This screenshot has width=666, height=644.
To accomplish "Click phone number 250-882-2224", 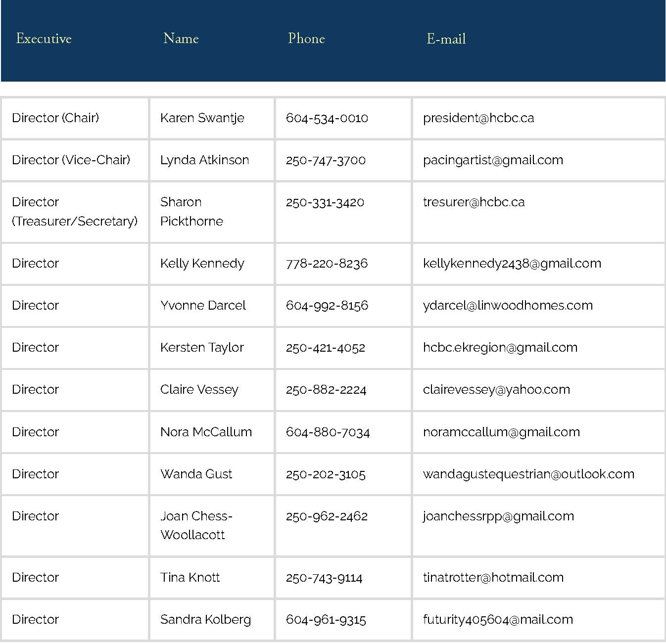I will coord(326,389).
